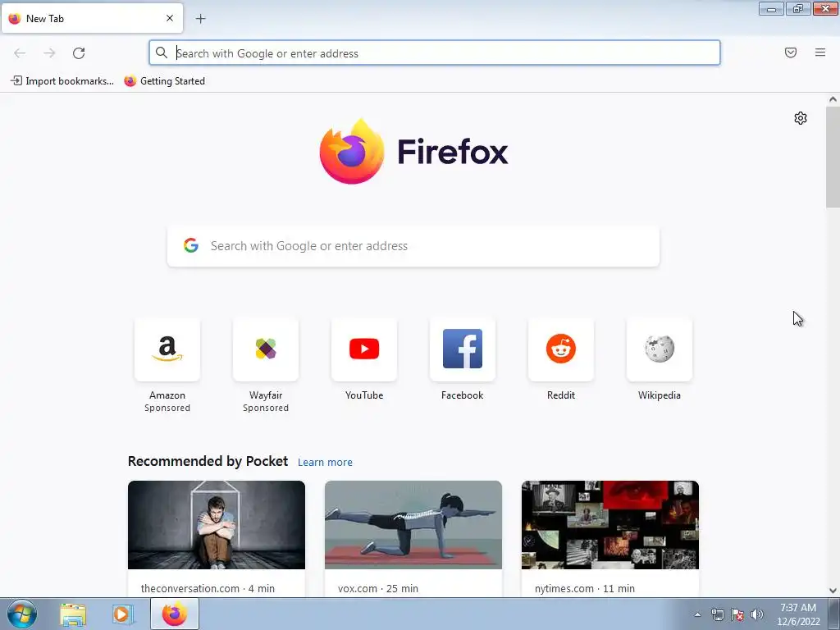Click the scrollbar up arrow
The width and height of the screenshot is (840, 630).
pyautogui.click(x=833, y=99)
